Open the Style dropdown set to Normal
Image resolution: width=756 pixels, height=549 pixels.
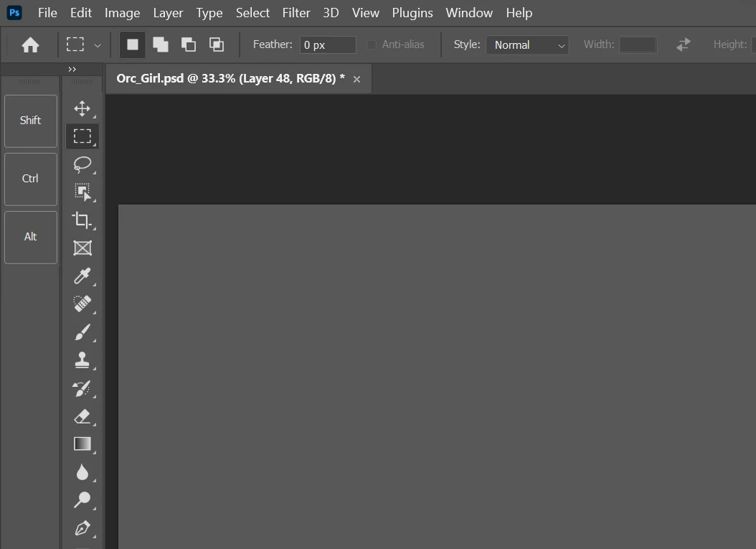pyautogui.click(x=527, y=45)
